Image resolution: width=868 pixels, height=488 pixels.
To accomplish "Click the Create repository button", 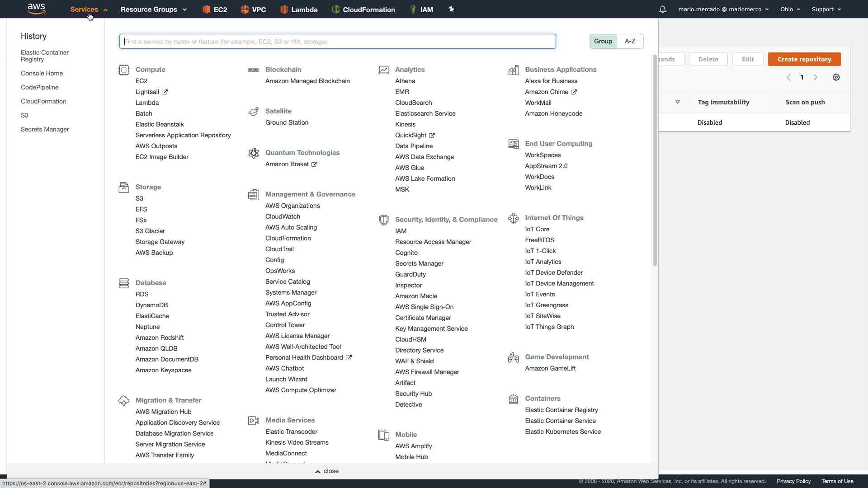I will (804, 59).
